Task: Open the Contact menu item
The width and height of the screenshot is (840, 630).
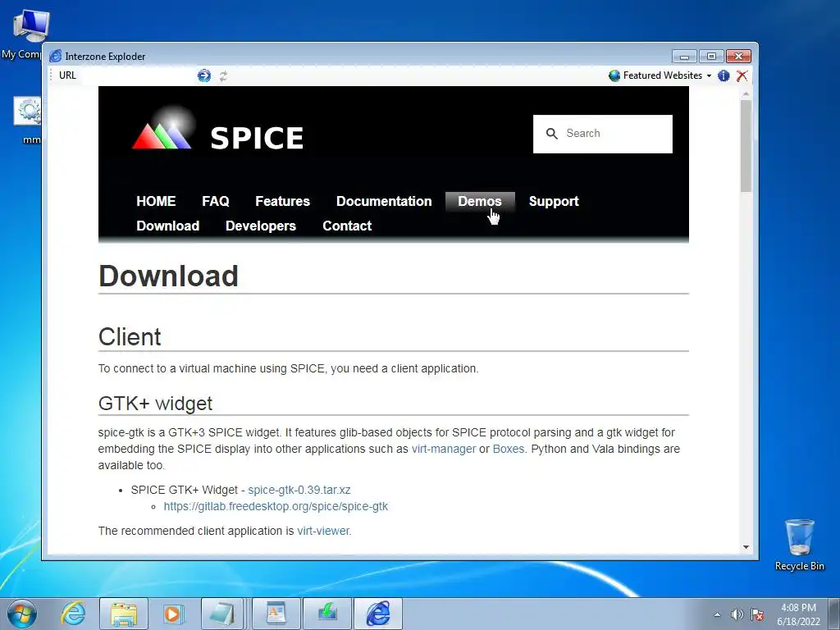Action: [x=347, y=226]
